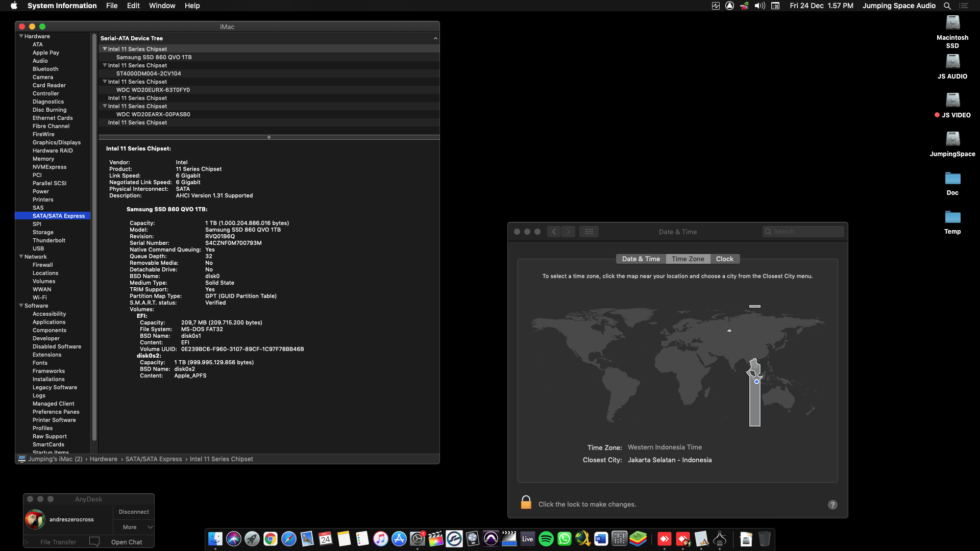This screenshot has width=980, height=551.
Task: Open the AnyDesk More dropdown
Action: 133,527
